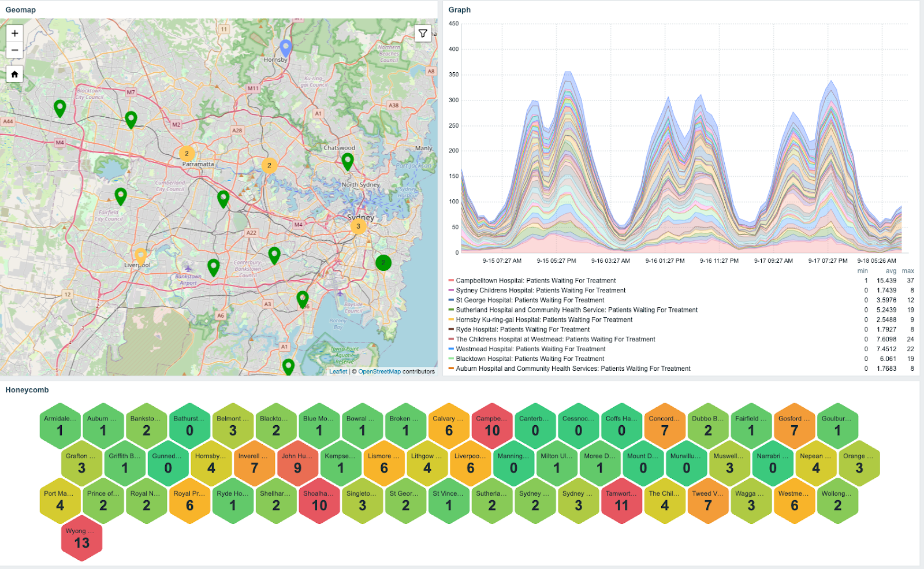Zoom out on the geomap

[x=14, y=51]
